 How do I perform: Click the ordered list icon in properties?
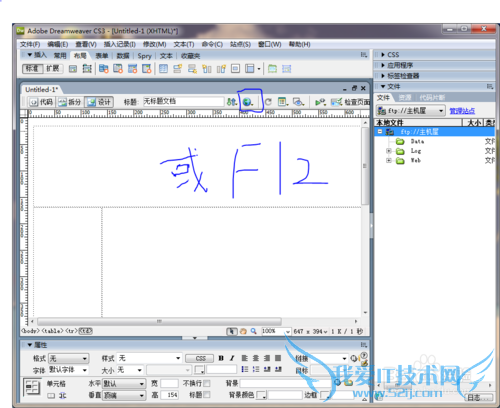256,369
